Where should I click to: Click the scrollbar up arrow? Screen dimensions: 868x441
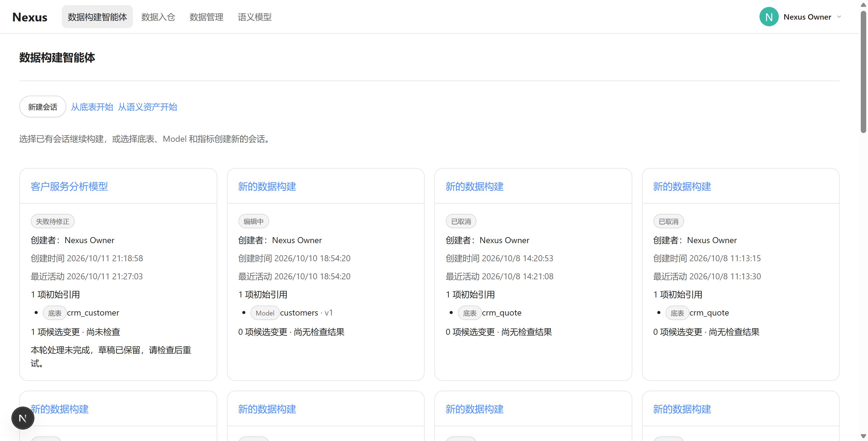pos(863,5)
